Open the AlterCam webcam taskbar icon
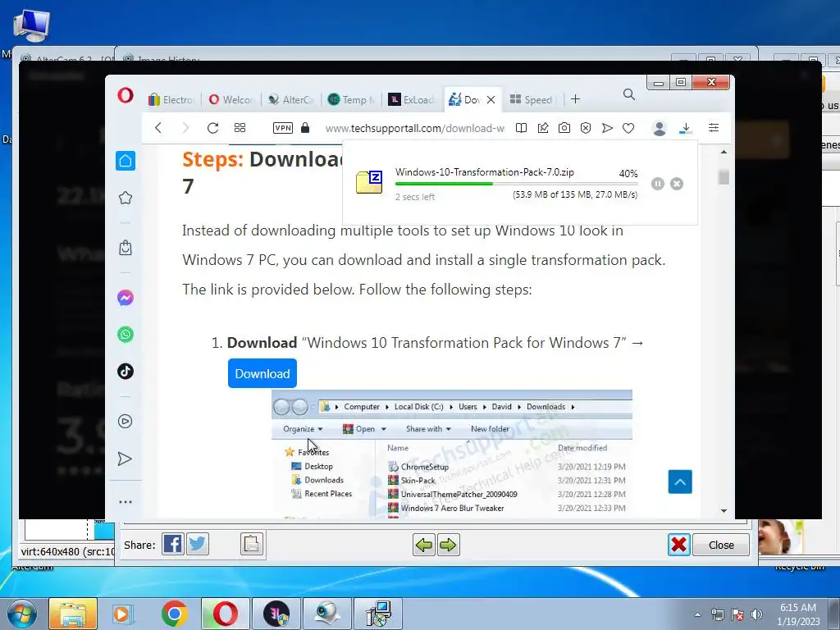840x630 pixels. point(326,614)
